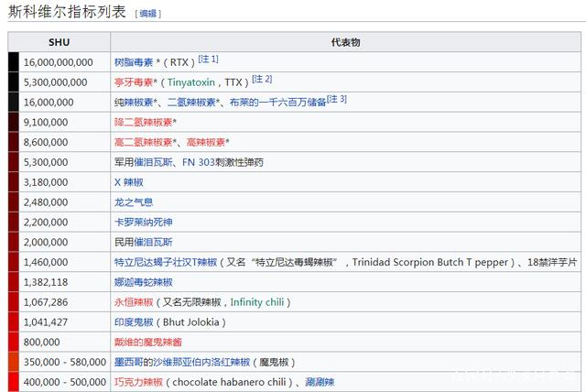The image size is (586, 392).
Task: Select the 2,000,000 SHU value
Action: point(46,242)
